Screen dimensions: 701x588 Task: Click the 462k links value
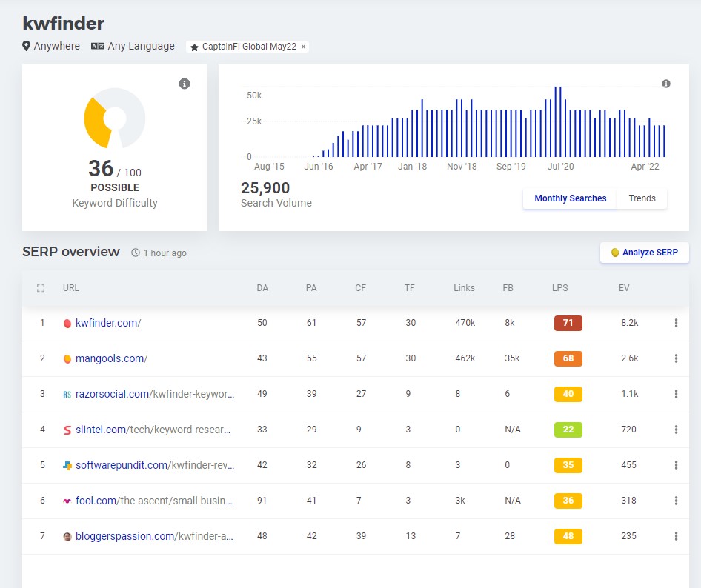click(465, 358)
